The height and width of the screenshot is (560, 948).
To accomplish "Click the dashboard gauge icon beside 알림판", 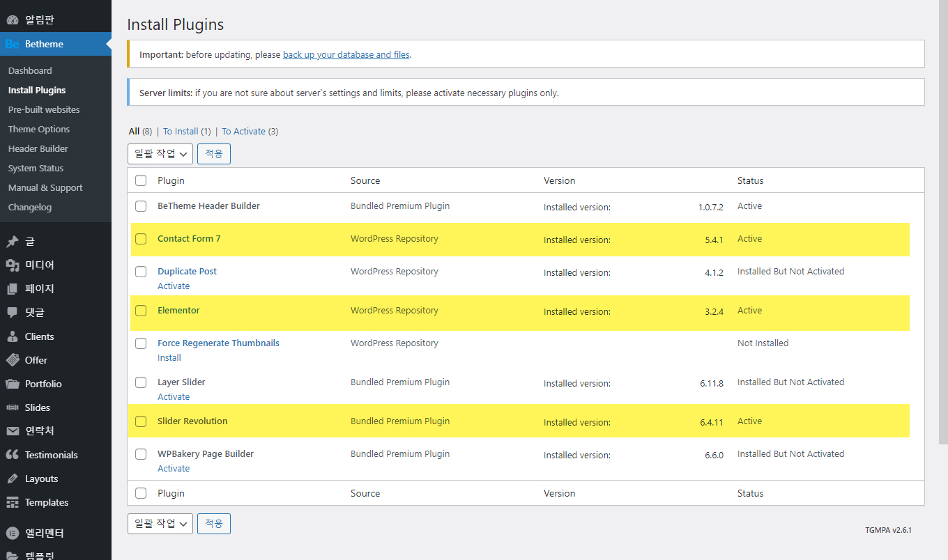I will point(13,20).
